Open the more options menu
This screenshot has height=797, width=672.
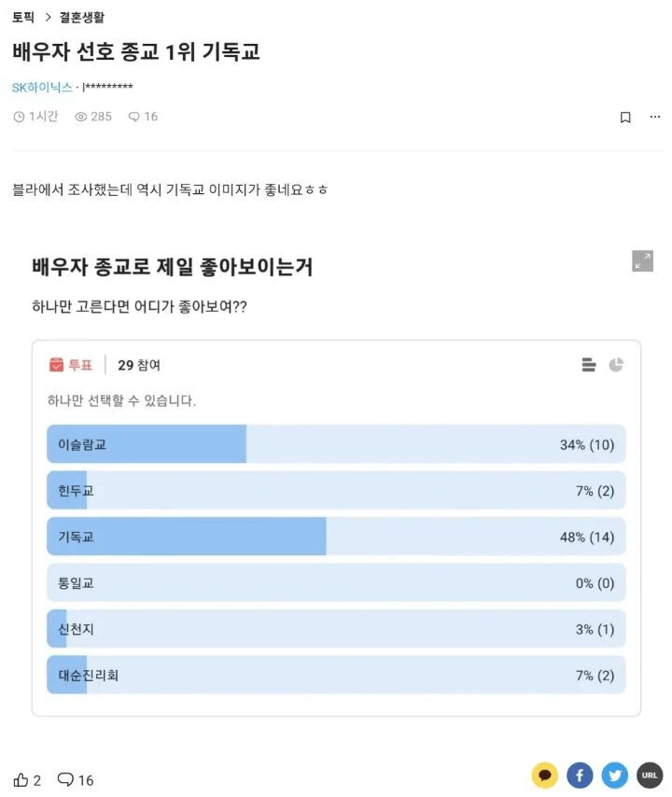tap(655, 117)
